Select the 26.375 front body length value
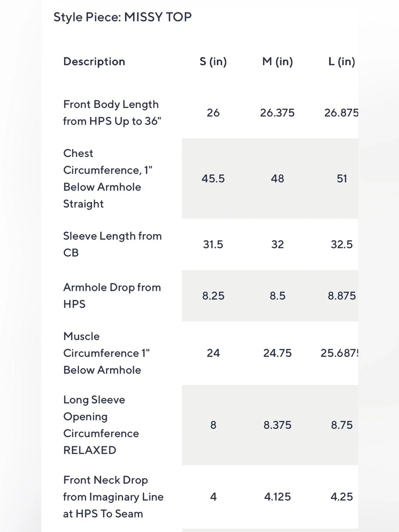The image size is (399, 532). click(x=277, y=113)
